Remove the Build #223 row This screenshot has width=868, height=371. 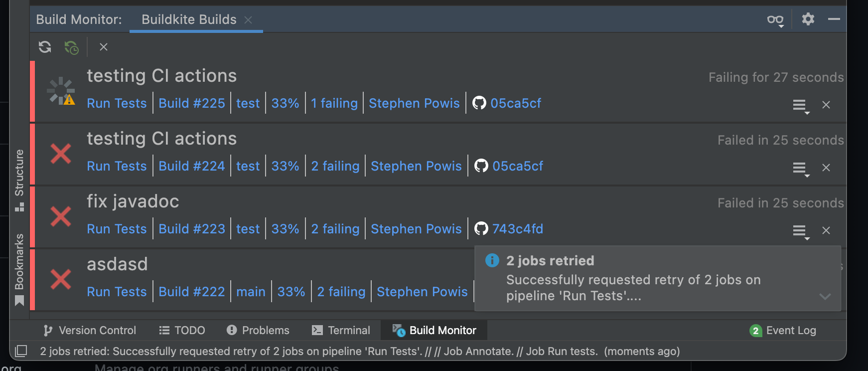[x=826, y=230]
